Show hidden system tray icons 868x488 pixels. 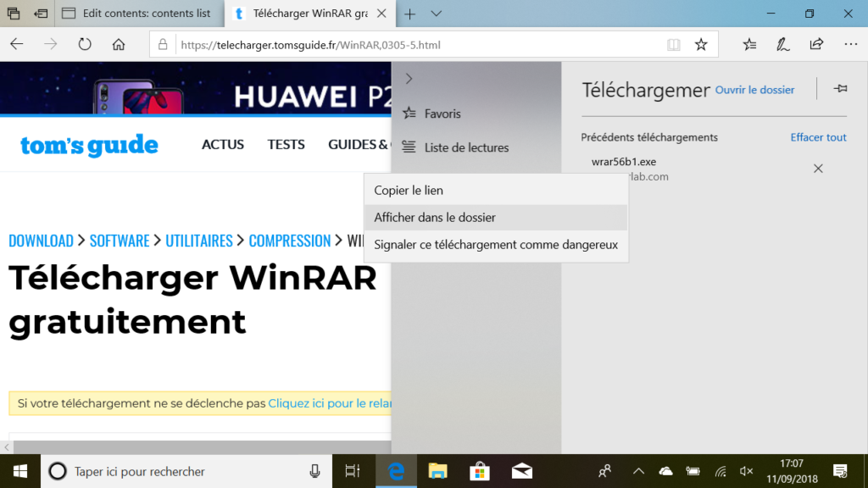point(638,471)
